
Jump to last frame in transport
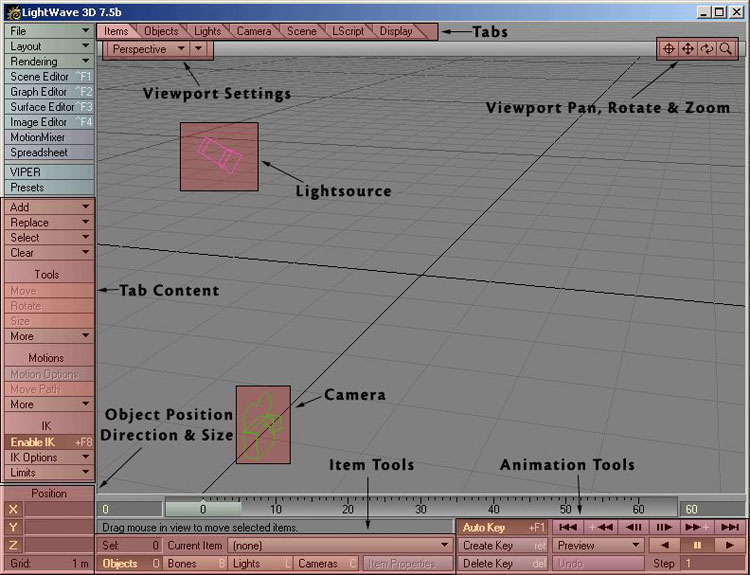click(730, 527)
